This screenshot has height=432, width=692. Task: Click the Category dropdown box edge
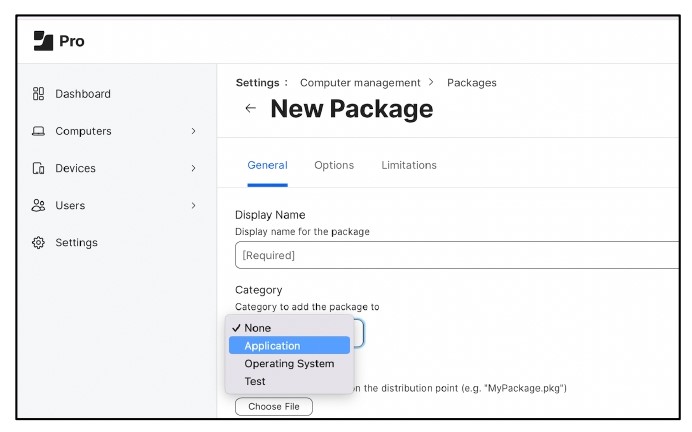coord(360,333)
